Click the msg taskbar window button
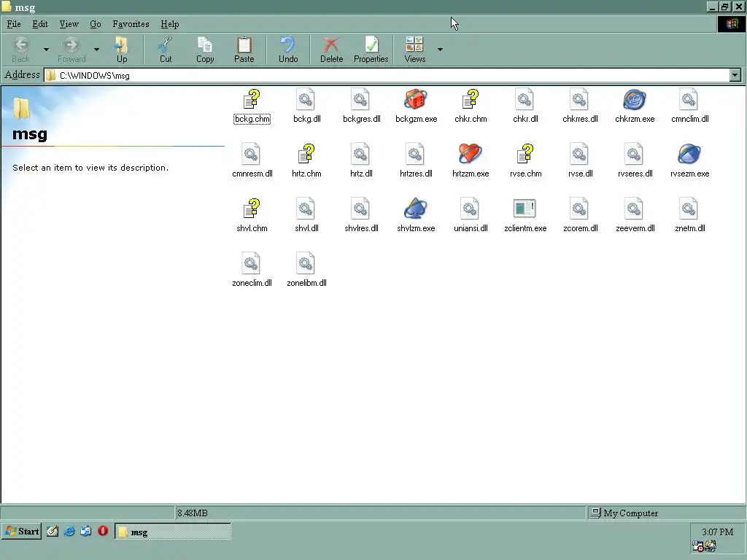This screenshot has height=560, width=747. click(x=173, y=532)
